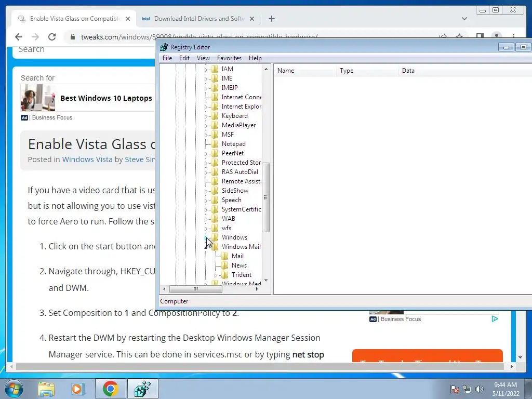Click the registry tree scroll down arrow
Viewport: 532px width, 399px height.
(x=266, y=281)
